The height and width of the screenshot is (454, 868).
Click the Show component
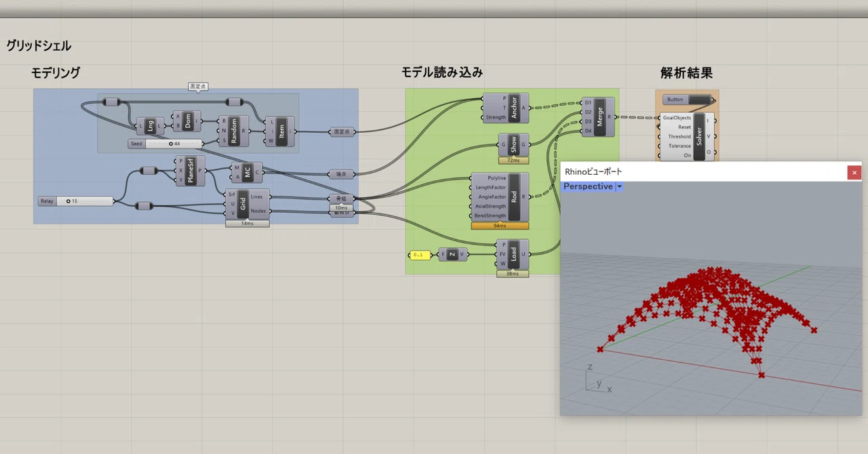(x=513, y=144)
